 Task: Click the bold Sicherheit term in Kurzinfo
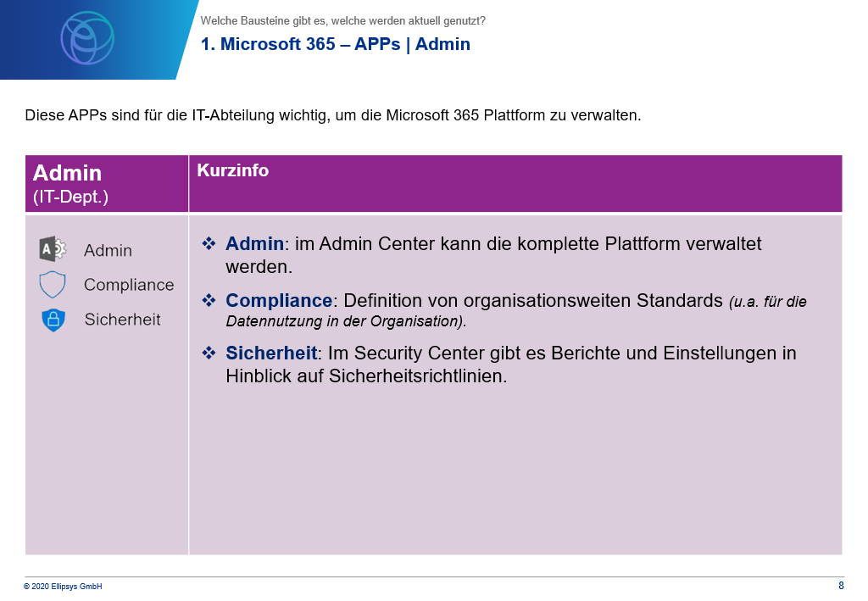pyautogui.click(x=271, y=353)
